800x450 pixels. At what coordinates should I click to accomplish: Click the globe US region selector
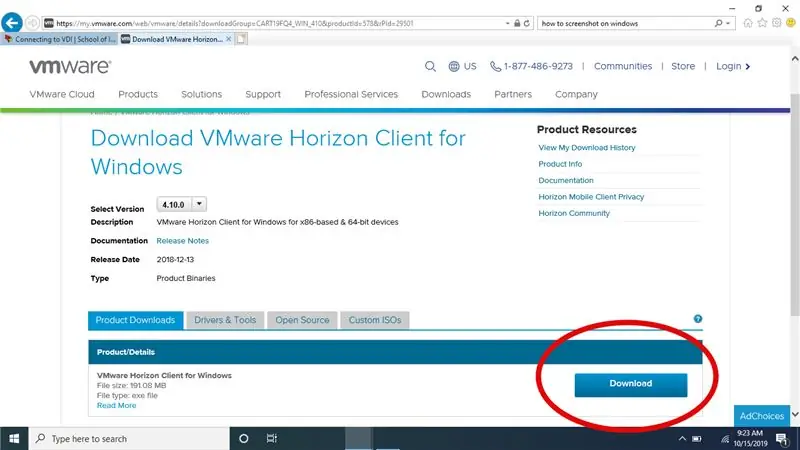[x=462, y=66]
